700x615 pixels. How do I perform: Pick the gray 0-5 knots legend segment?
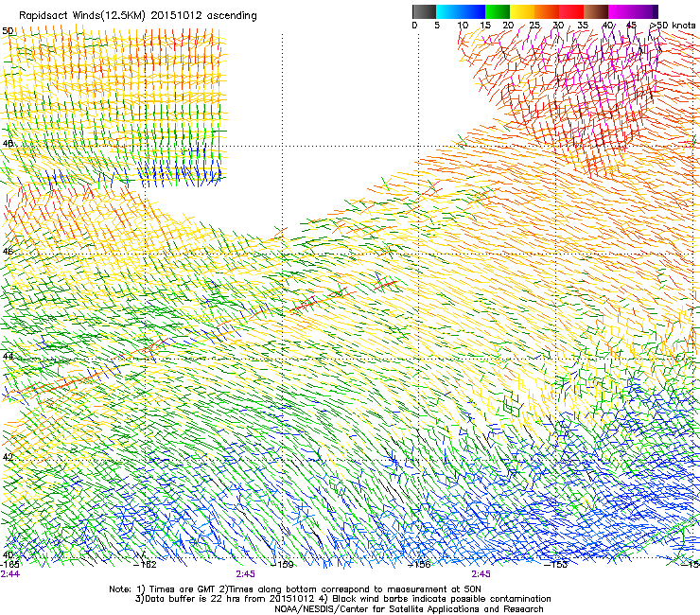(424, 11)
